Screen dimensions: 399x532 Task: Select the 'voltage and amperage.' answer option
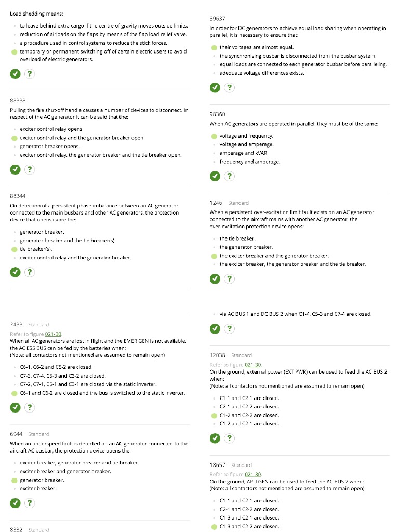click(246, 144)
